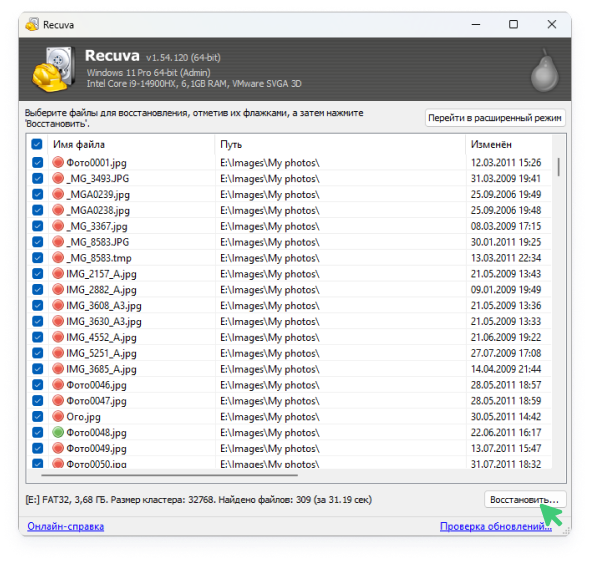
Task: Select file name IMG_3685_A.jpg
Action: [101, 369]
